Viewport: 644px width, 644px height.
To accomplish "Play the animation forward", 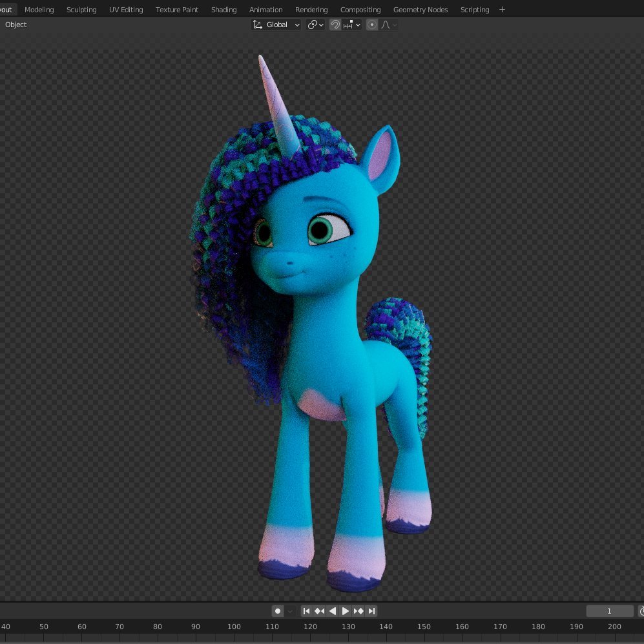I will coord(346,611).
